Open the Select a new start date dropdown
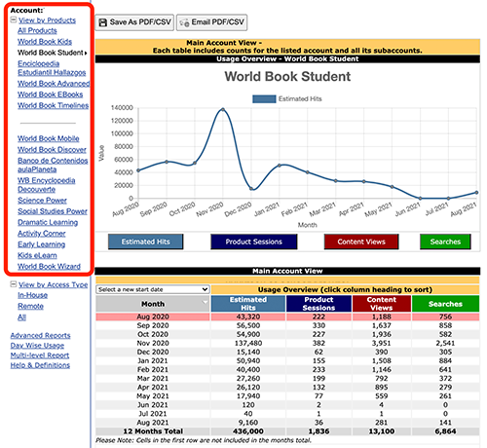The width and height of the screenshot is (487, 448). tap(153, 289)
